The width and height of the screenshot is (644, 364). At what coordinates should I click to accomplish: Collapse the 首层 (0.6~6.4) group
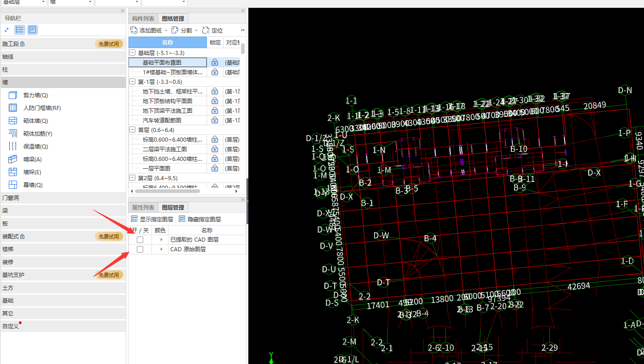coord(133,130)
